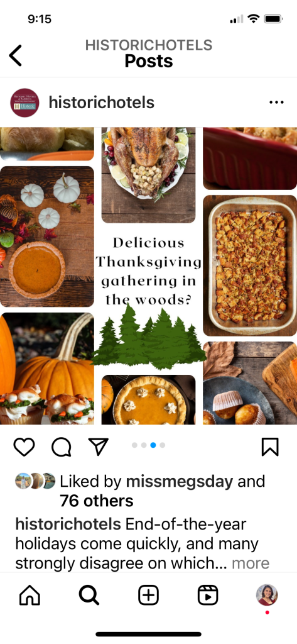Open your profile via the avatar tab
297x644 pixels.
tap(267, 595)
